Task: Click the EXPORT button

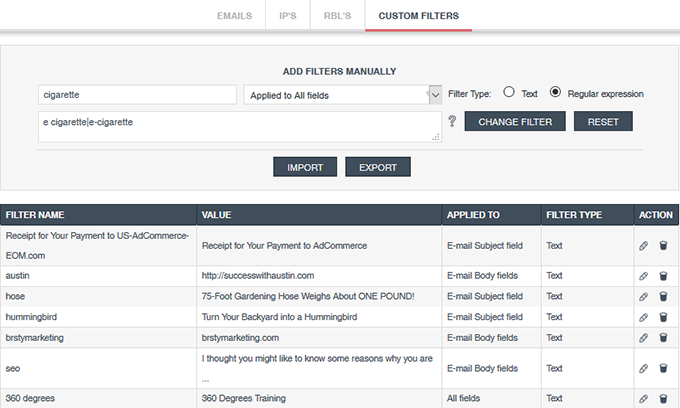Action: [378, 167]
